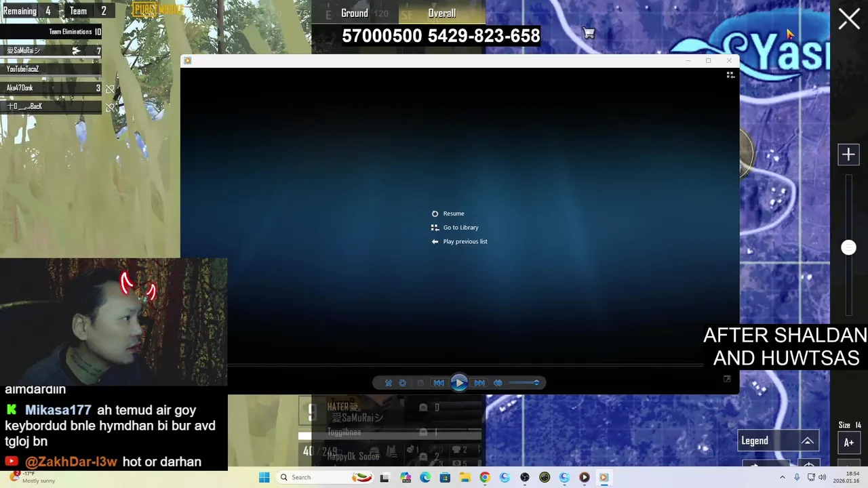Adjust the Media Player volume slider
The height and width of the screenshot is (488, 868).
point(524,383)
